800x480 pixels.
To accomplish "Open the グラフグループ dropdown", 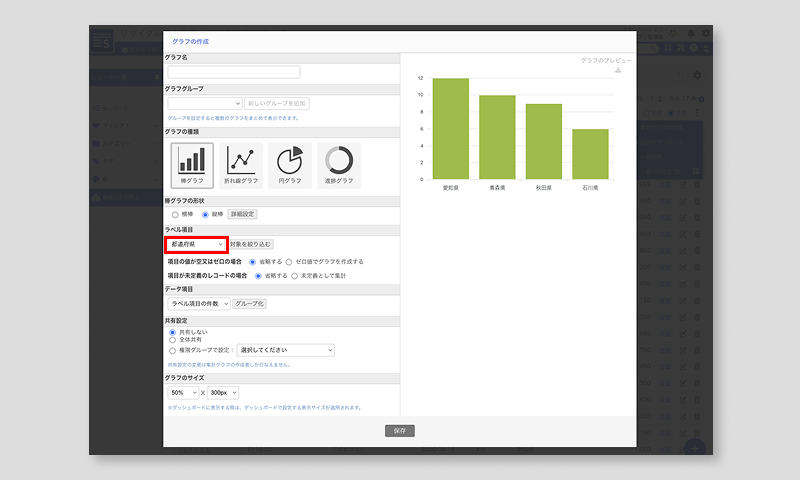I will coord(205,104).
